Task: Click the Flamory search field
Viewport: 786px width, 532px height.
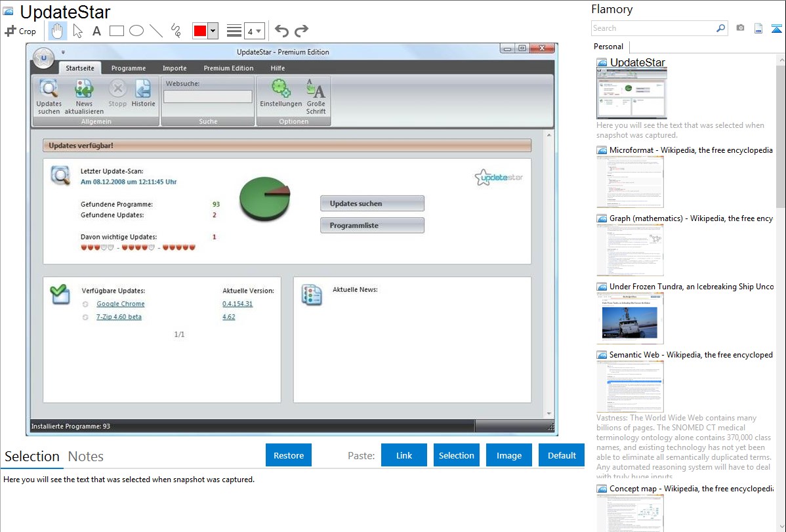Action: coord(653,28)
